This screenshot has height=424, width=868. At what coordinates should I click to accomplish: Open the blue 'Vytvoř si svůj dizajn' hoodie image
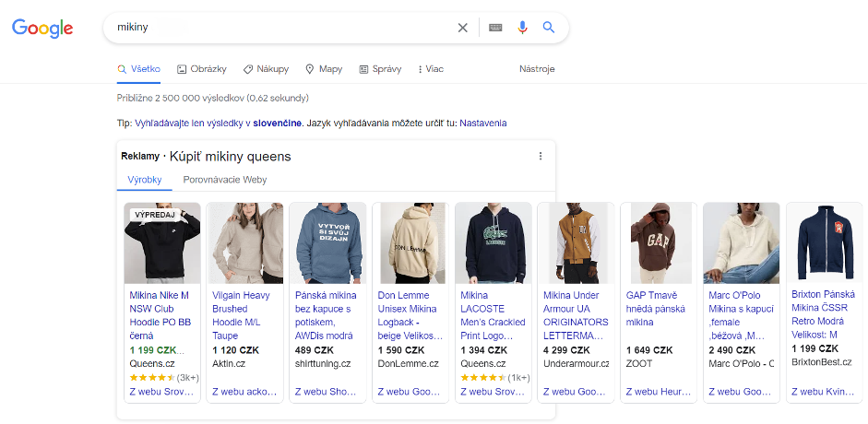(327, 243)
